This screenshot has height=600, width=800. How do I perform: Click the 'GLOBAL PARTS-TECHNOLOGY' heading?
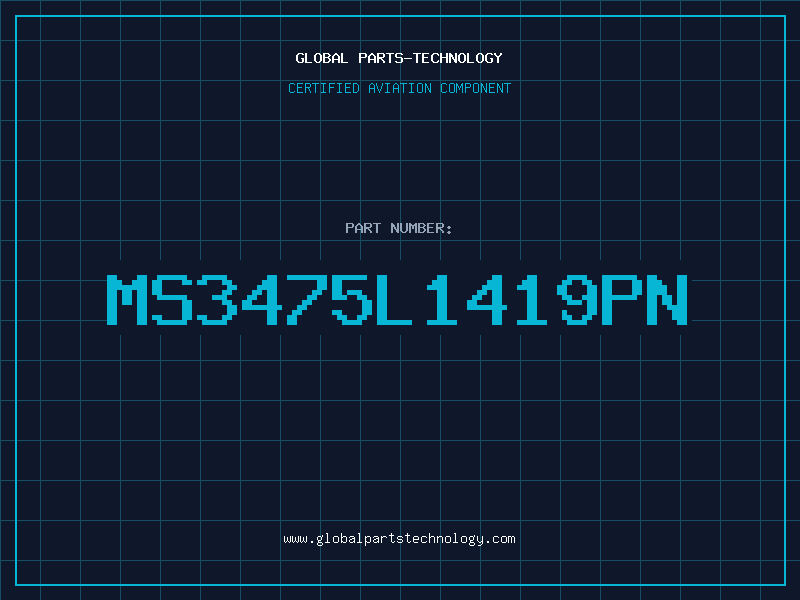(399, 58)
